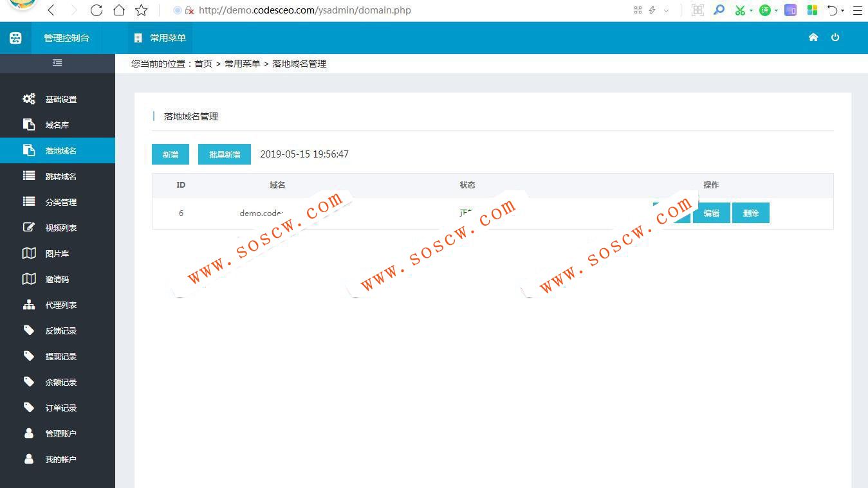Click the browser address bar URL
This screenshot has width=868, height=488.
(x=305, y=10)
